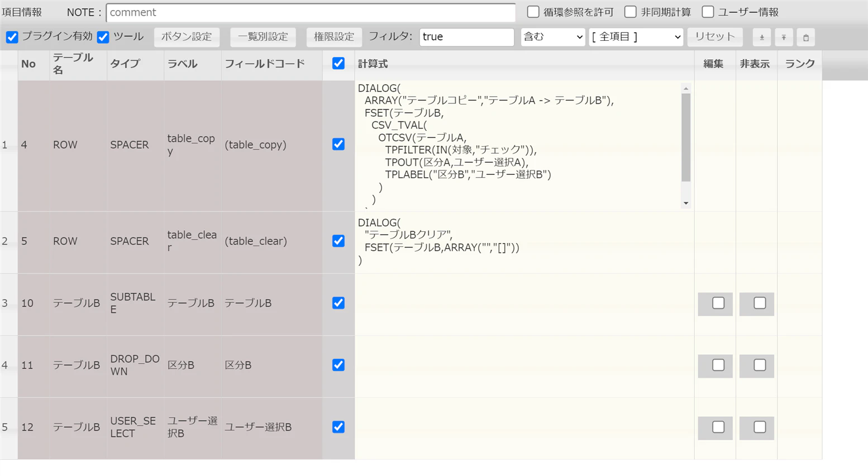The image size is (868, 476).
Task: Open 権限設定 settings
Action: [334, 37]
